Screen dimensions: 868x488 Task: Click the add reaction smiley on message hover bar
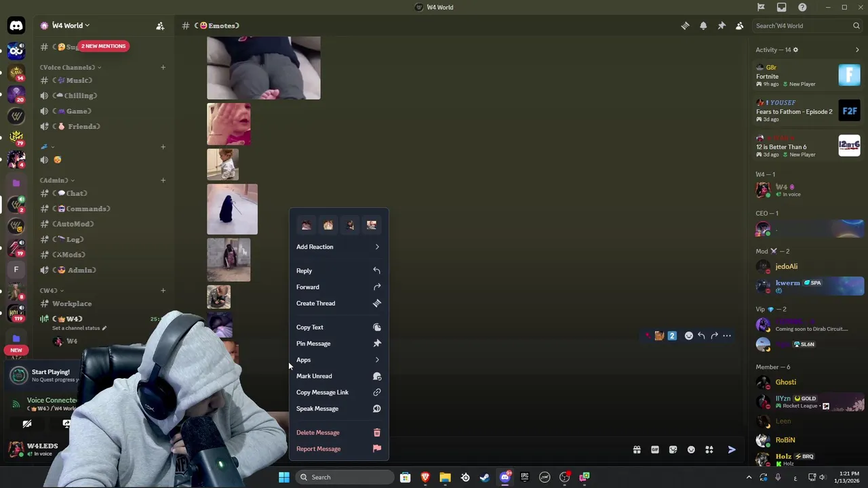point(689,335)
